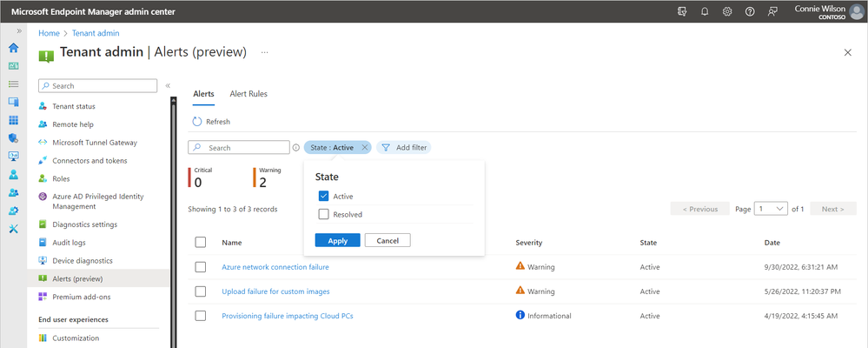868x348 pixels.
Task: Open All services list icon
Action: (14, 84)
